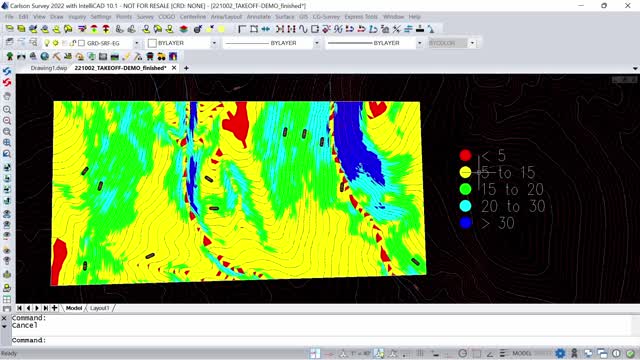The width and height of the screenshot is (640, 360).
Task: Click the undo arrow in left toolbar
Action: 7,71
